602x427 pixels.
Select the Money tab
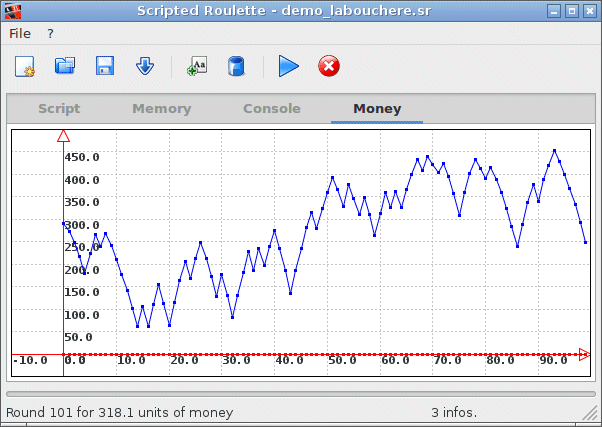[x=377, y=109]
